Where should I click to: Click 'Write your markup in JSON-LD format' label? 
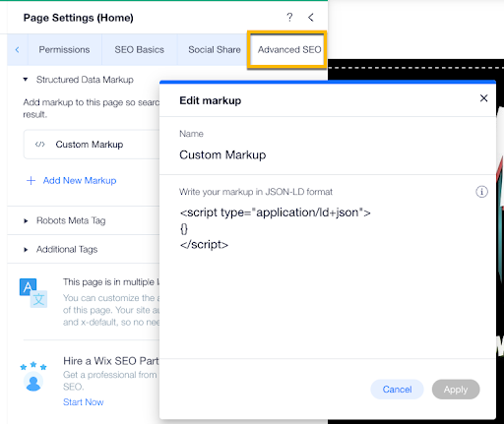256,192
